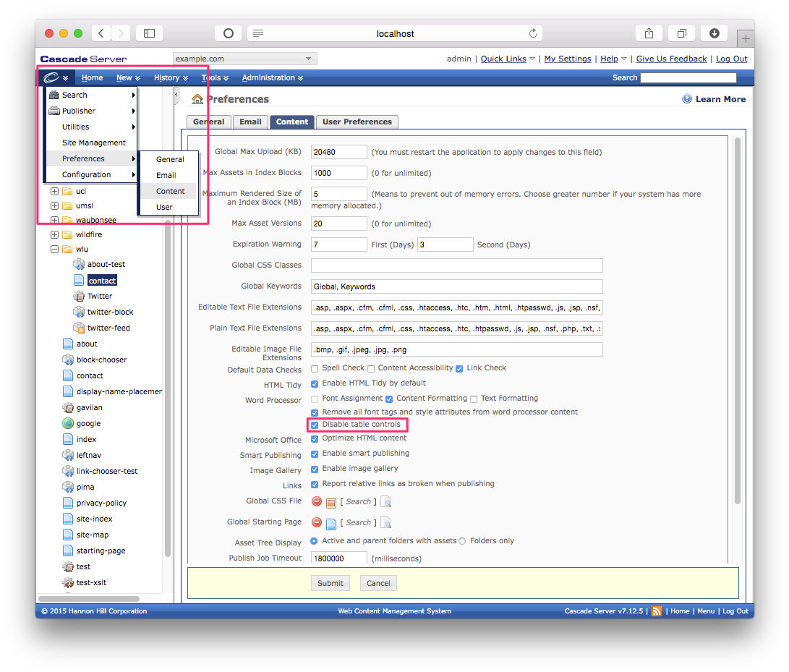Click the Preferences form vertical scrollbar

(738, 320)
